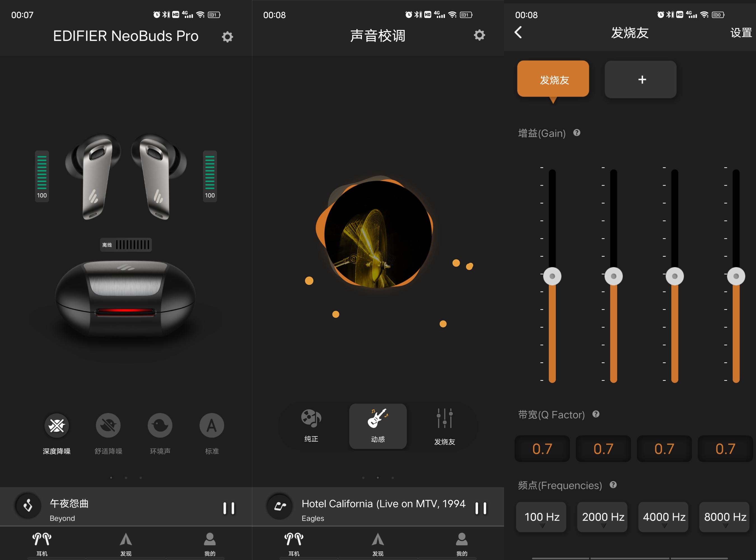The height and width of the screenshot is (560, 756).
Task: Open the Q Factor help tooltip
Action: 596,414
